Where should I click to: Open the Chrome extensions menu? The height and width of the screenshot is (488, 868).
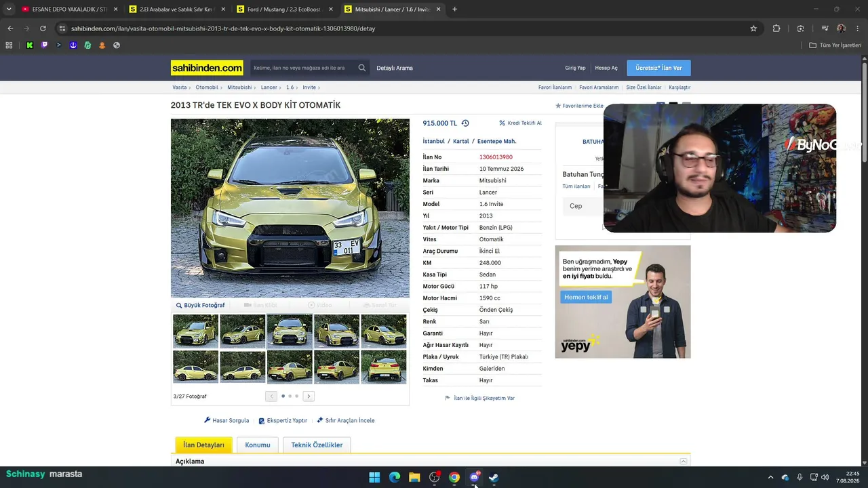[776, 28]
